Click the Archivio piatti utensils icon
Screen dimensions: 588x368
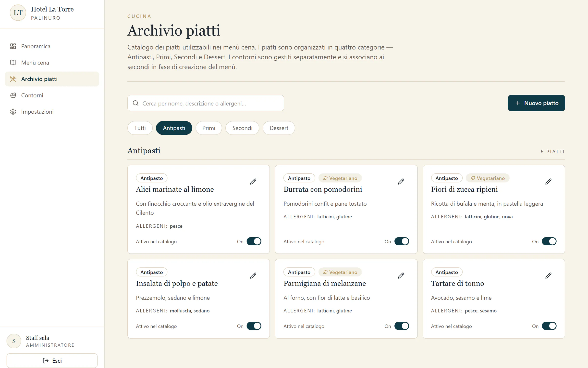click(13, 79)
